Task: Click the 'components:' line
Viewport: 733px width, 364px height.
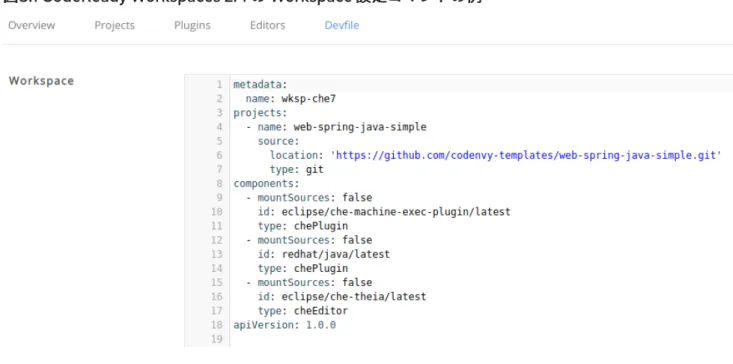Action: 266,184
